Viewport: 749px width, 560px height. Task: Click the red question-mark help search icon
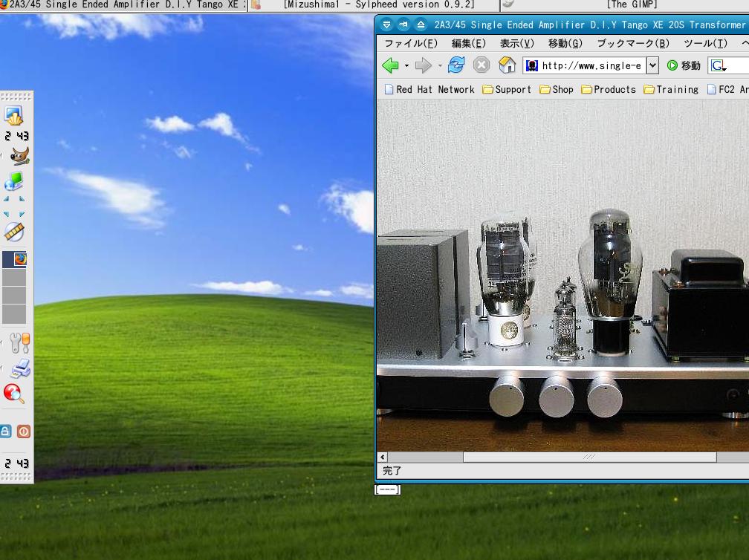click(14, 393)
